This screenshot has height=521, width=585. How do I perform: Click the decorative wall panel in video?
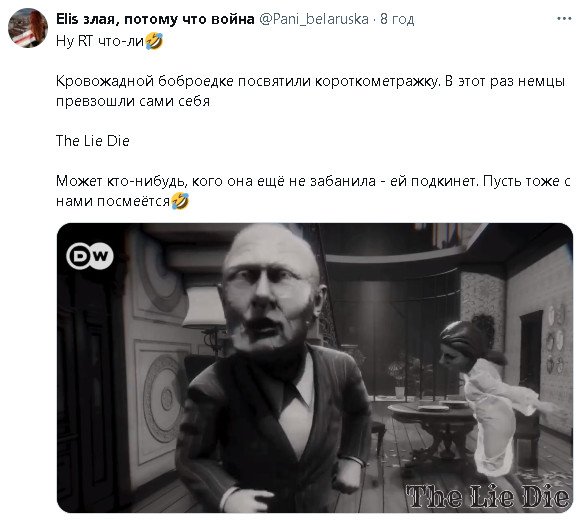161,399
